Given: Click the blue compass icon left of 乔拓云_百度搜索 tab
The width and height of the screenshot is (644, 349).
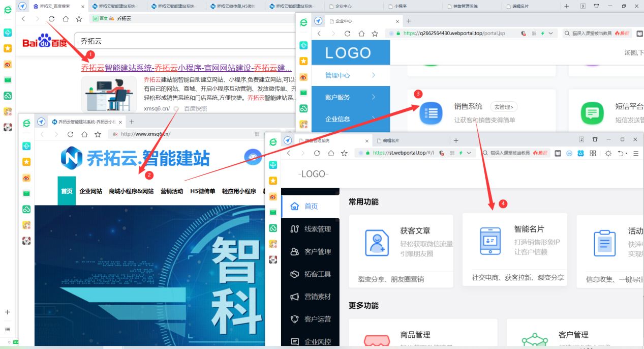Looking at the screenshot, I should 22,6.
